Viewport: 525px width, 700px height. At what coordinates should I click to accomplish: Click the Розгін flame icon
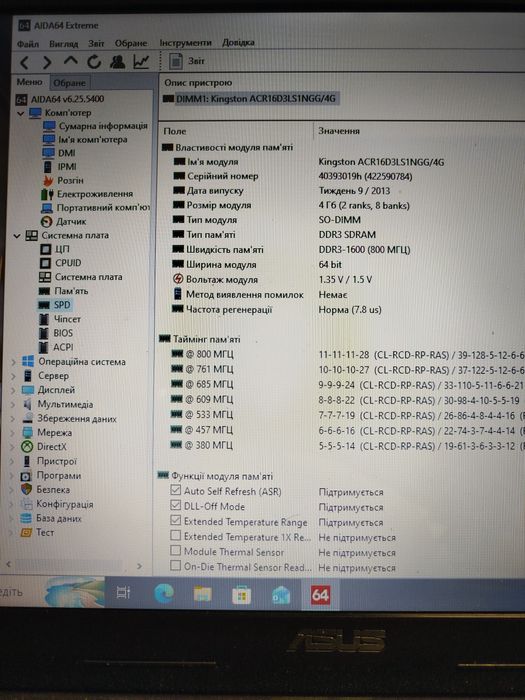(x=48, y=181)
